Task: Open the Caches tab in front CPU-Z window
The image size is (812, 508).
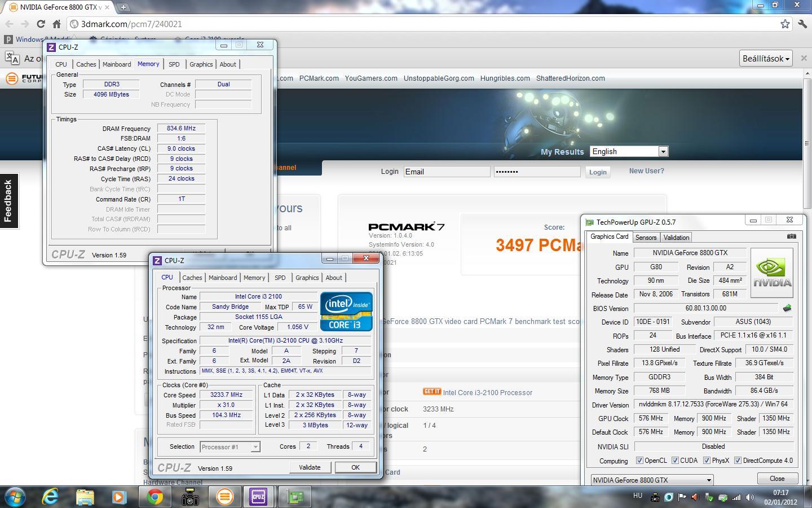Action: (192, 277)
